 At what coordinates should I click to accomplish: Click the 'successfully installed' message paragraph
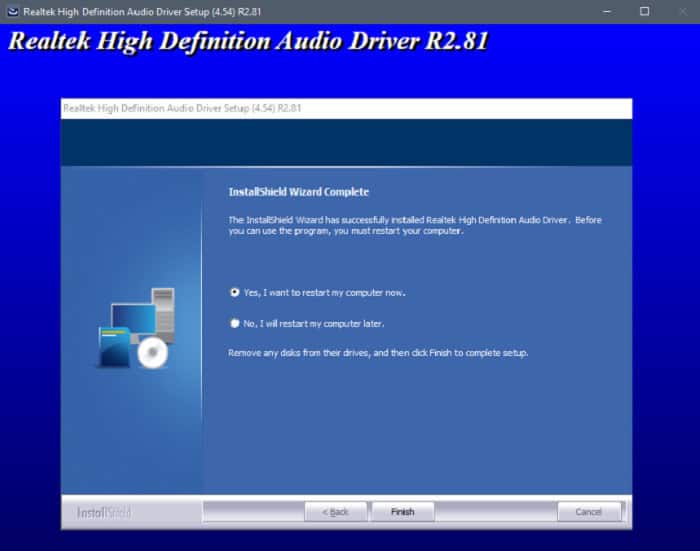(x=415, y=225)
